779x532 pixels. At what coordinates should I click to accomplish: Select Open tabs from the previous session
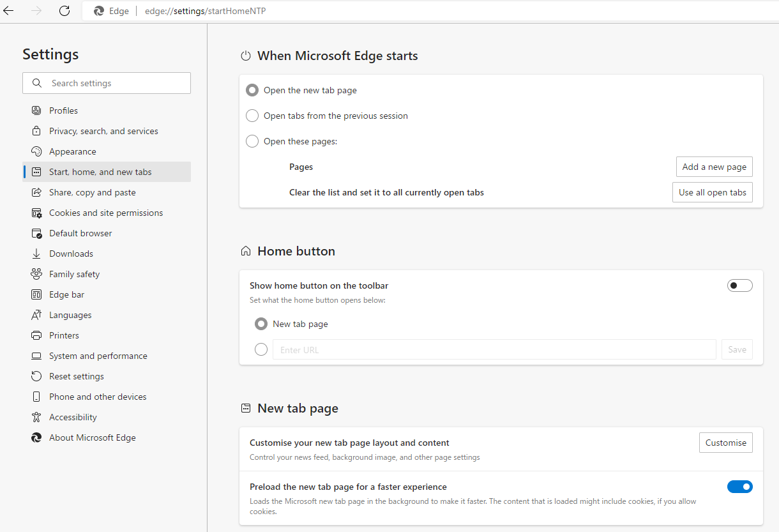[x=252, y=116]
